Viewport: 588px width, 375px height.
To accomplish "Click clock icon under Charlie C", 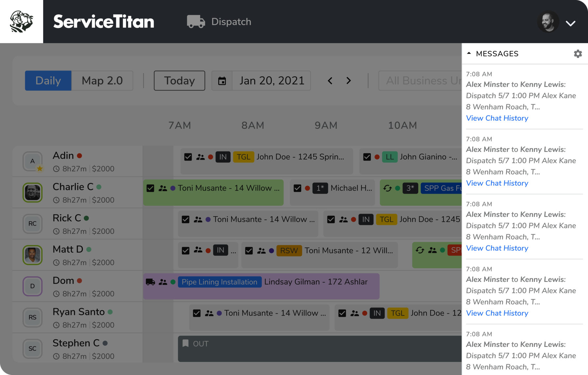I will (x=56, y=200).
